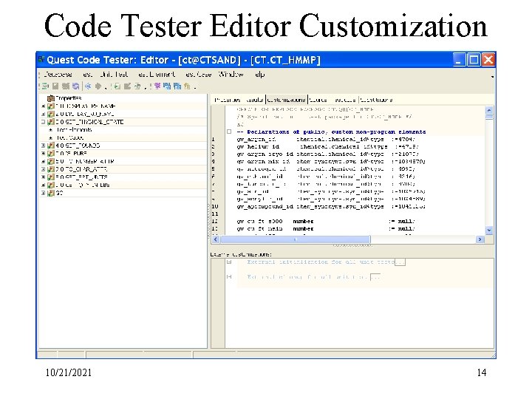The image size is (532, 399).
Task: Click the yellow toolbar icon ending the toolbar
Action: (x=187, y=86)
